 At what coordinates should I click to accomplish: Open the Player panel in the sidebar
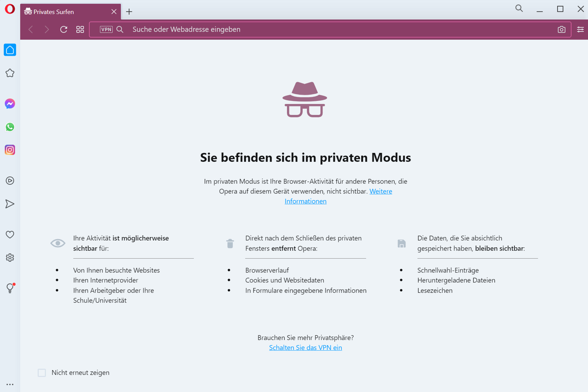point(10,180)
